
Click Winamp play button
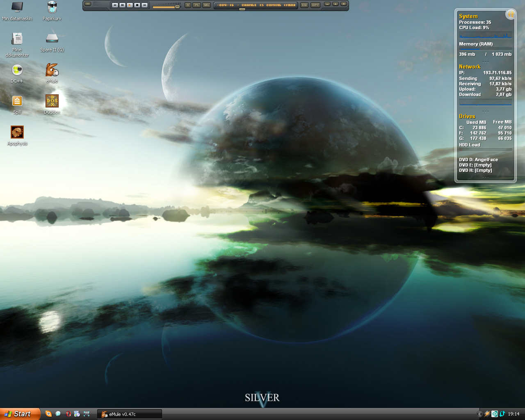point(130,5)
